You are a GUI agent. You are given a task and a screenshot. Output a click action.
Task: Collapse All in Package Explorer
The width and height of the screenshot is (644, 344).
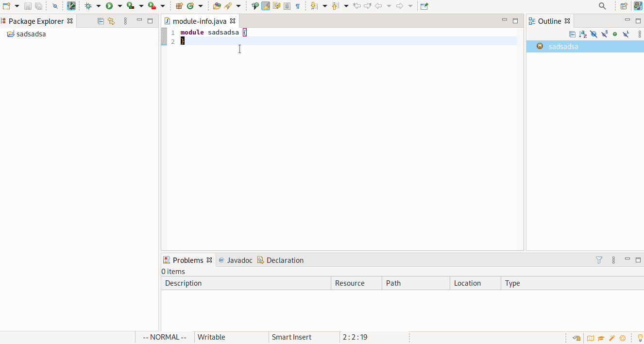click(101, 21)
